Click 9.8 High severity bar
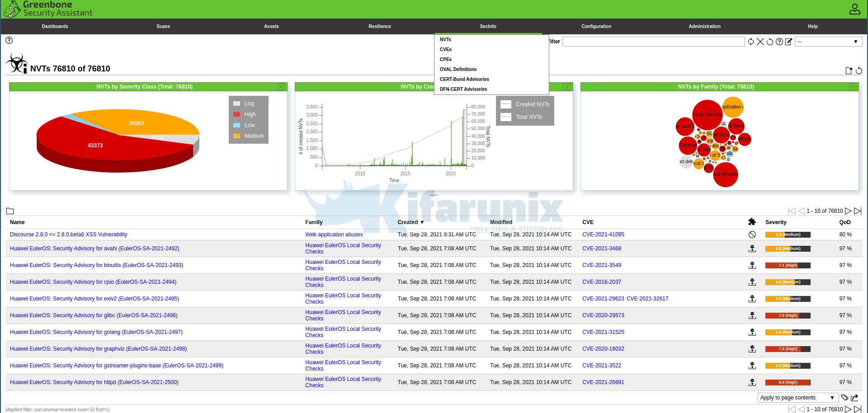Screen dimensions: 868x413 click(788, 382)
